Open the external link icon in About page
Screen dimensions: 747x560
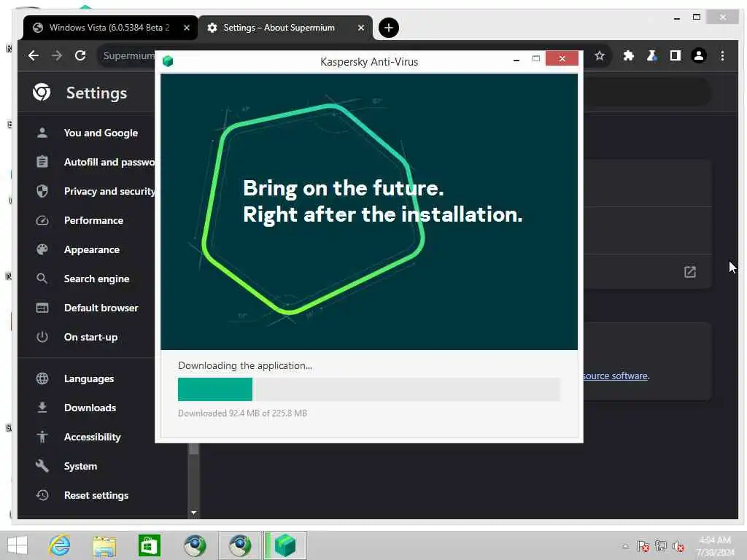click(x=690, y=272)
